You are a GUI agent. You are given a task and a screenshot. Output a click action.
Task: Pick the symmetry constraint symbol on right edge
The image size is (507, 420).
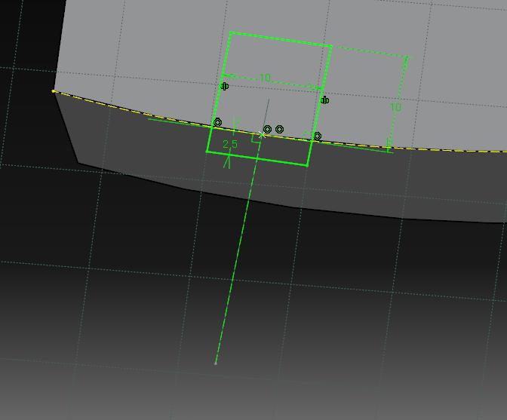(x=324, y=100)
